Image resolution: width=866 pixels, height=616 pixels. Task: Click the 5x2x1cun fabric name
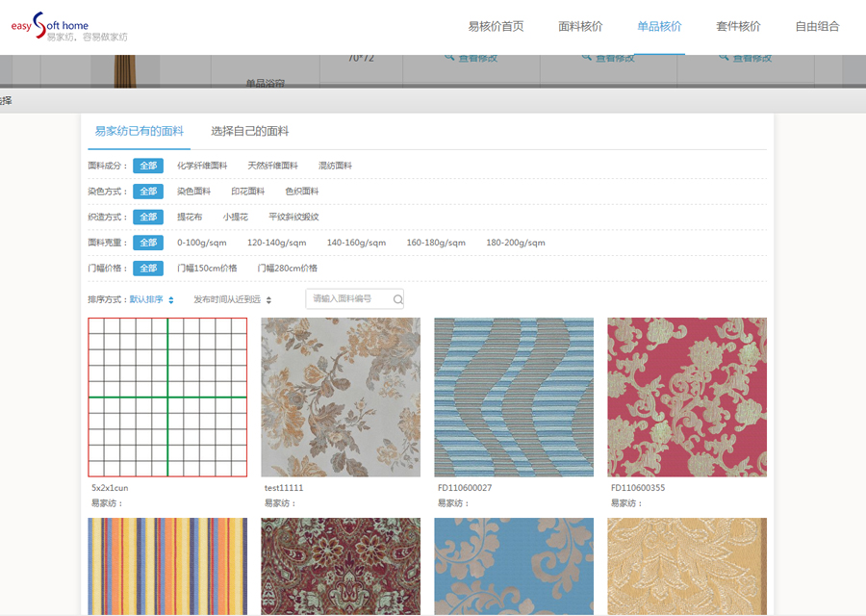(x=110, y=488)
